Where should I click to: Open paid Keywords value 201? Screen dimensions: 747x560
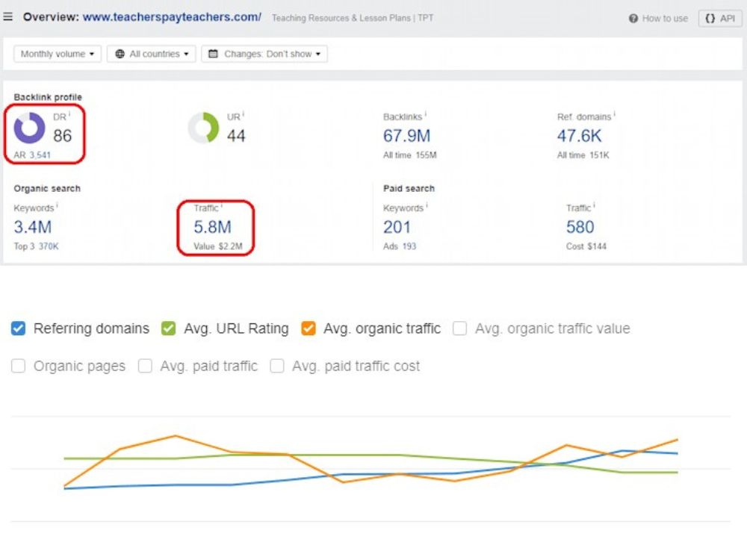coord(397,227)
